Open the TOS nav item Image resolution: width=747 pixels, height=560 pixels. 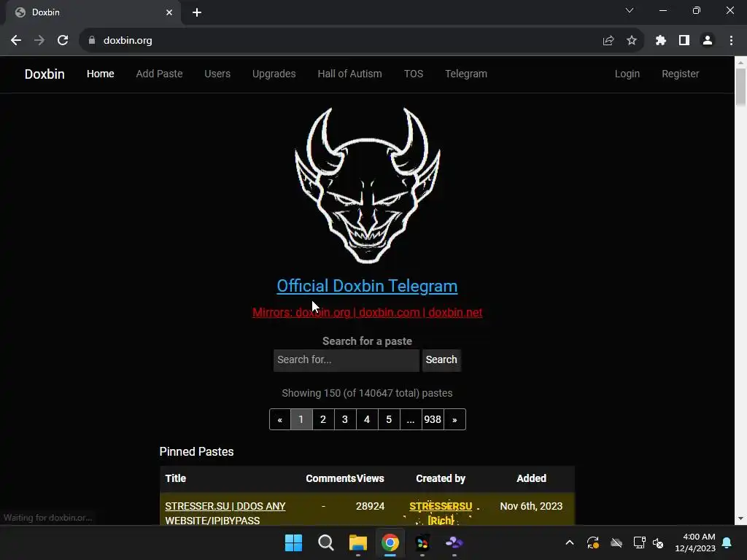[414, 74]
